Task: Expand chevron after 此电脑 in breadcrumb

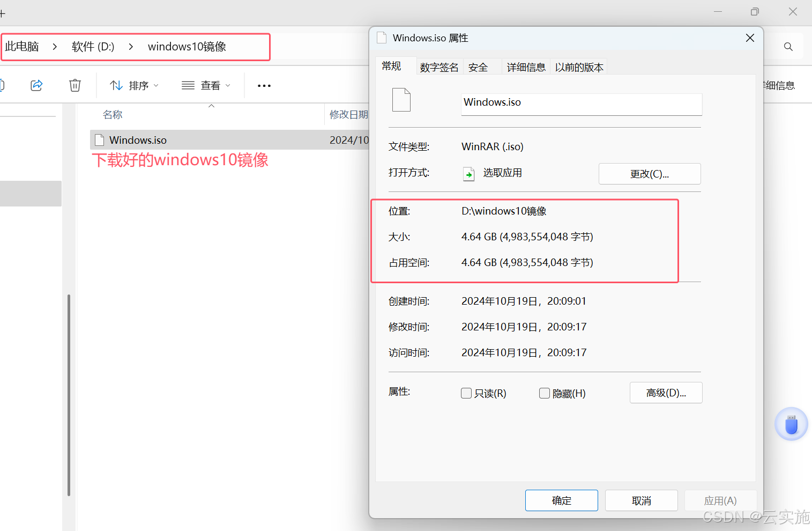Action: tap(55, 47)
